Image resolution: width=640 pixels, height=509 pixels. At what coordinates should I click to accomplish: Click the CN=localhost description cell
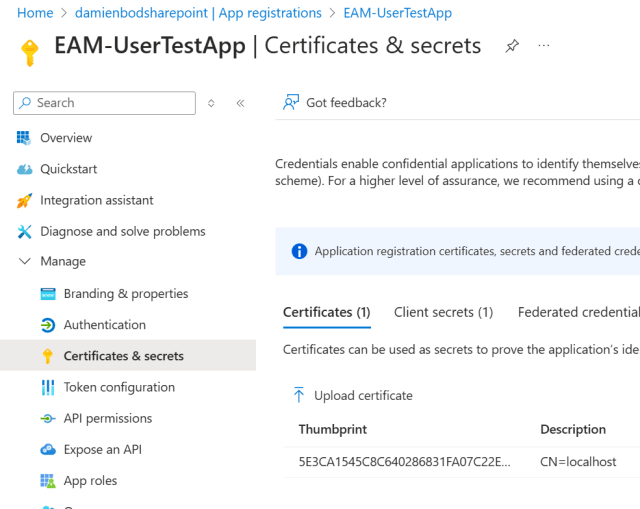tap(578, 462)
